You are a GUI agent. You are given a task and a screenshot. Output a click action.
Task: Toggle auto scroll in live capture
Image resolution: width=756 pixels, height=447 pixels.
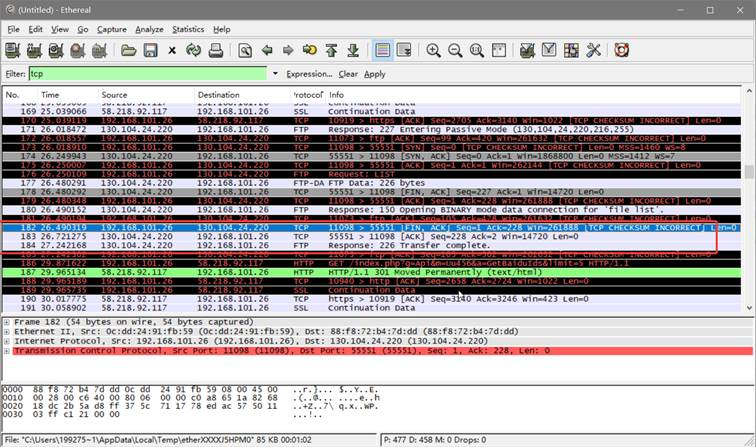(x=404, y=50)
